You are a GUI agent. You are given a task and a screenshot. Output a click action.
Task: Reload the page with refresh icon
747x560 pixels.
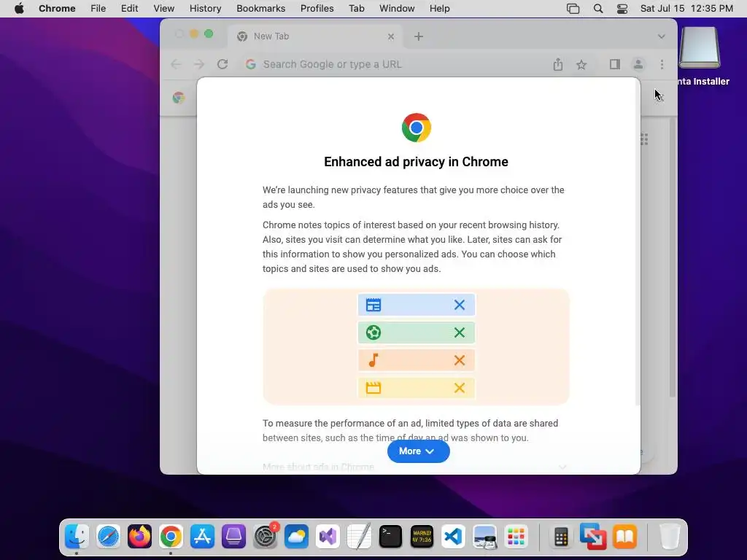click(222, 64)
